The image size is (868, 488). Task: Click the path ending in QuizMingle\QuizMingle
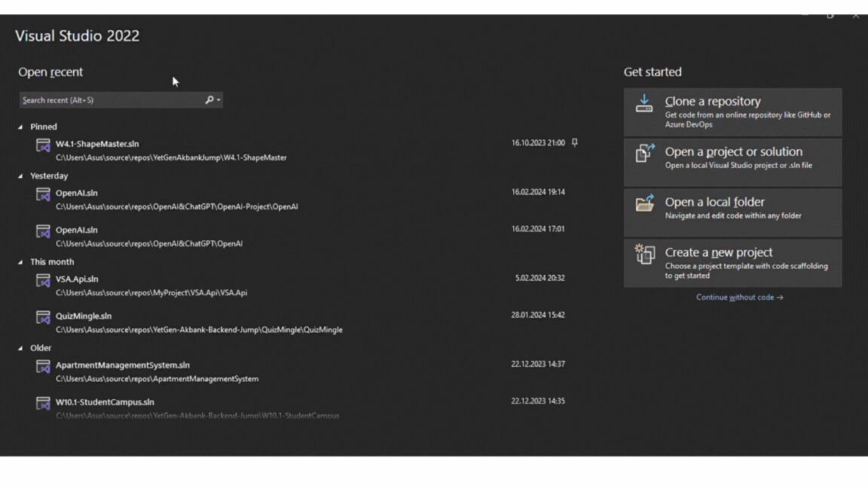(x=199, y=330)
